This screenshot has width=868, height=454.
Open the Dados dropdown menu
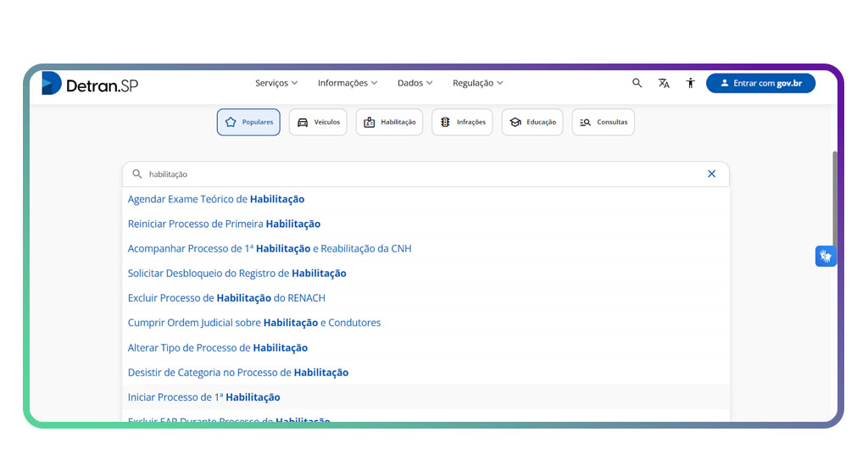(415, 83)
